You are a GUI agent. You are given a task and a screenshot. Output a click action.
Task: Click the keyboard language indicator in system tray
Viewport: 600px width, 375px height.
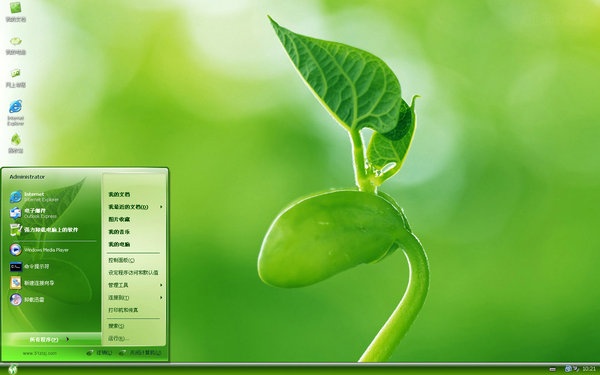pyautogui.click(x=553, y=369)
